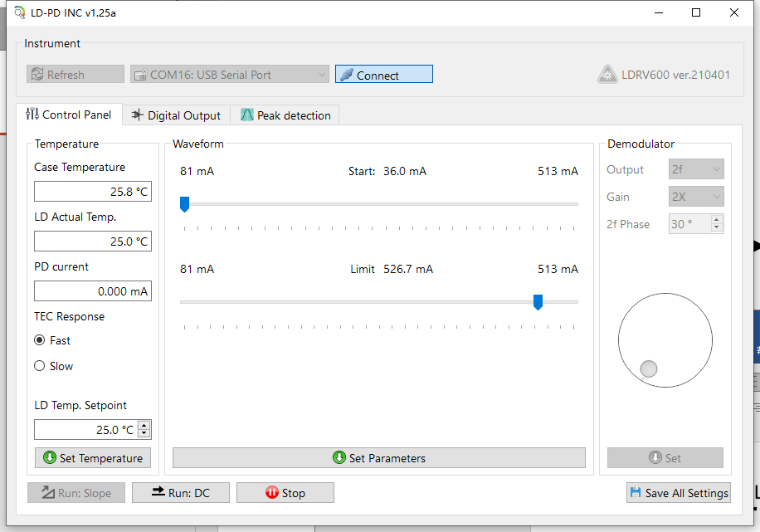The image size is (760, 532).
Task: Click the Set Parameters button
Action: click(378, 458)
